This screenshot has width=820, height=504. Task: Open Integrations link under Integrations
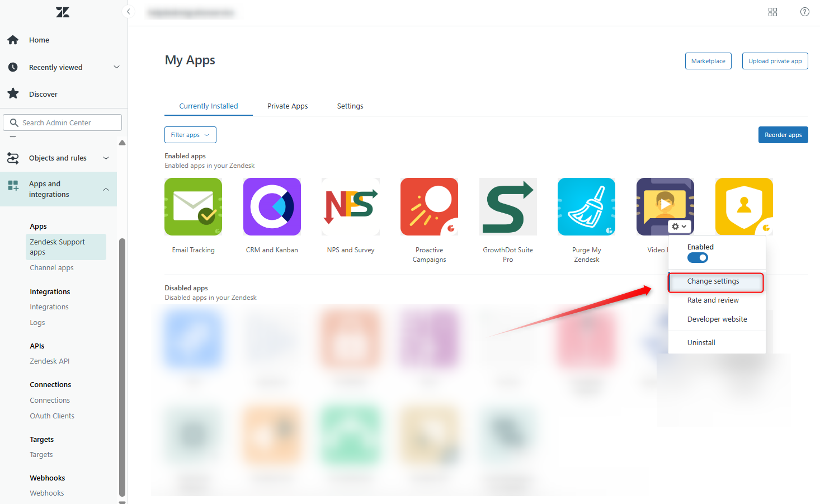[49, 307]
